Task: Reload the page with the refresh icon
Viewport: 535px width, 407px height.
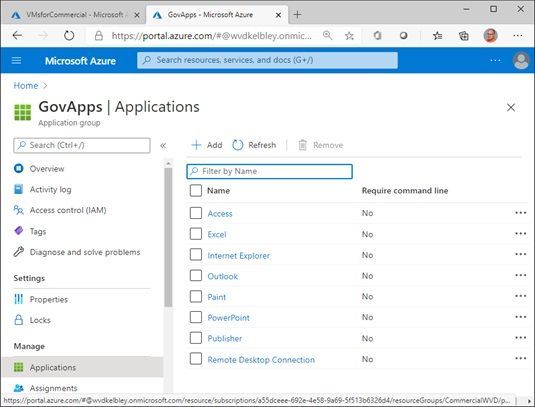Action: coord(69,35)
